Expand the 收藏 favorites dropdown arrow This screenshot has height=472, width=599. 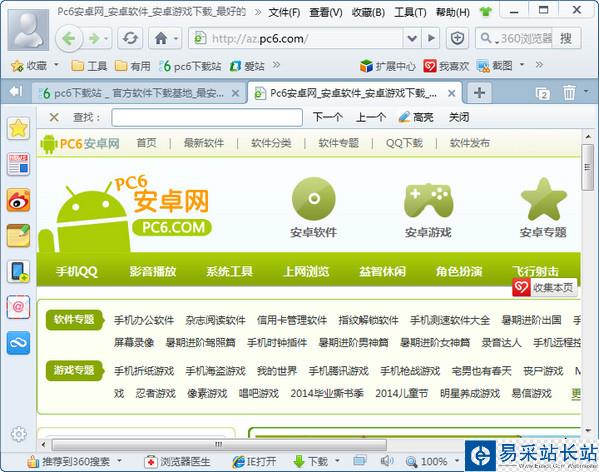click(56, 65)
